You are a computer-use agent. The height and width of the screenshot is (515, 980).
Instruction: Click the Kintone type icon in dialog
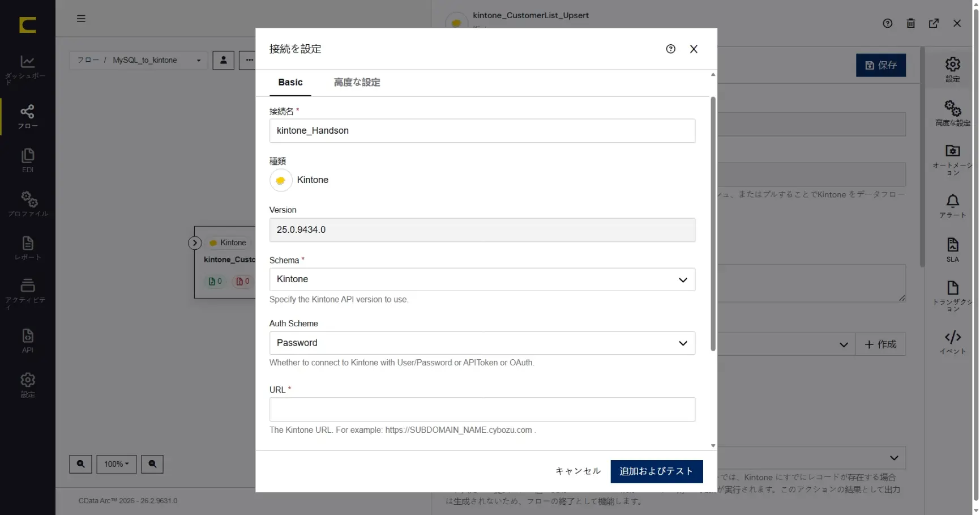tap(281, 180)
